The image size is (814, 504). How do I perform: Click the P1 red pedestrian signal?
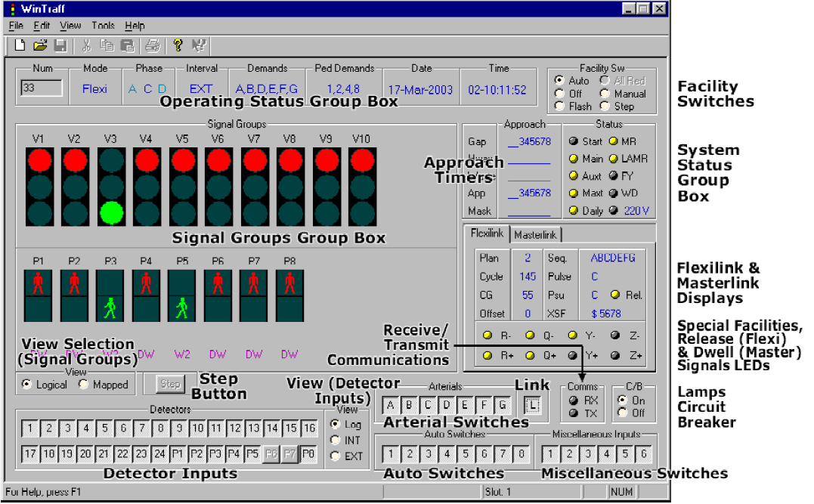tap(38, 283)
